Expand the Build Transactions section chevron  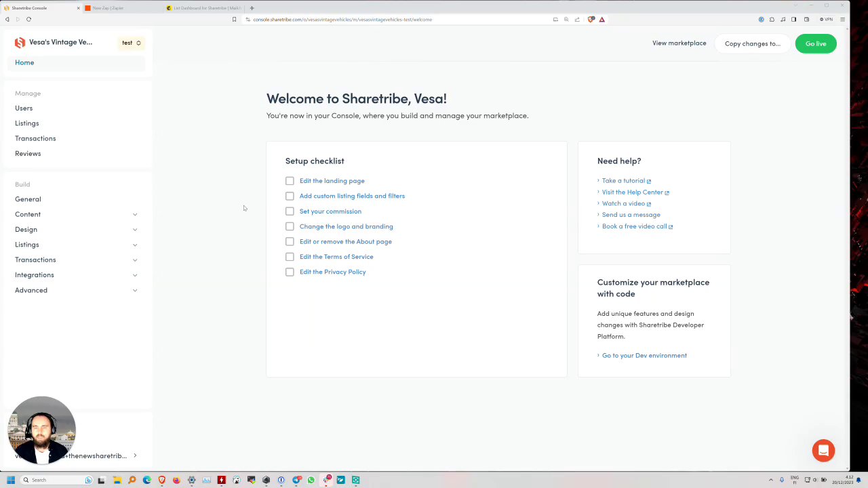point(135,260)
